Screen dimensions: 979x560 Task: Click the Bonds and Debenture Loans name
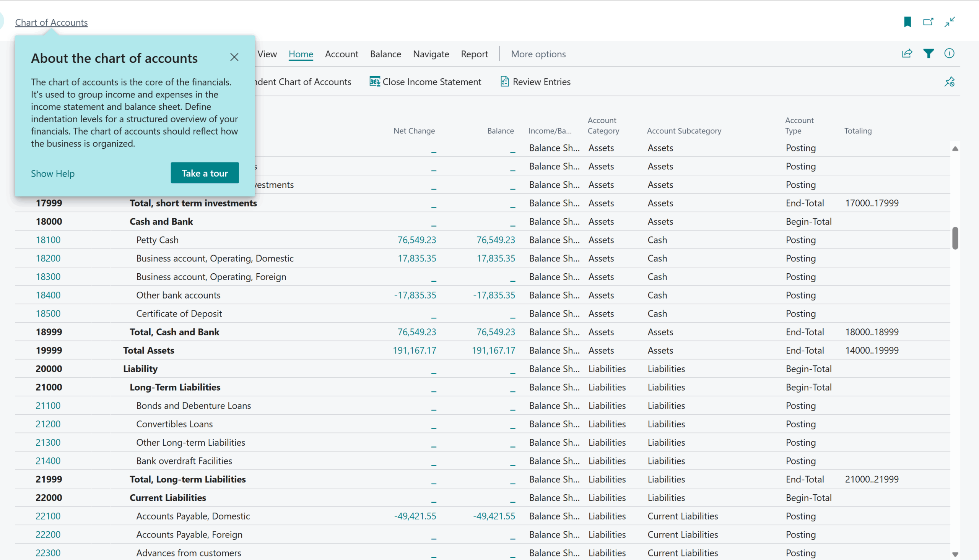[x=194, y=406]
